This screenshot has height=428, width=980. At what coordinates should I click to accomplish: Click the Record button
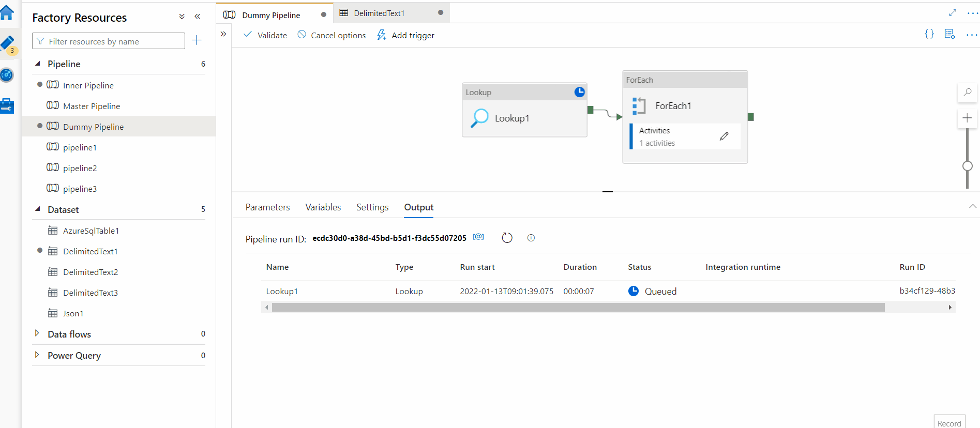(x=949, y=422)
